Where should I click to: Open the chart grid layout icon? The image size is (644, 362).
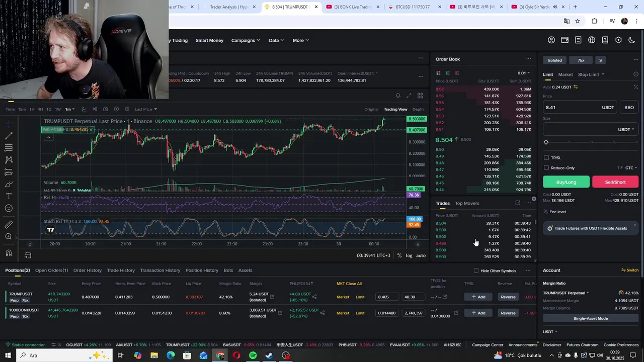click(x=420, y=96)
